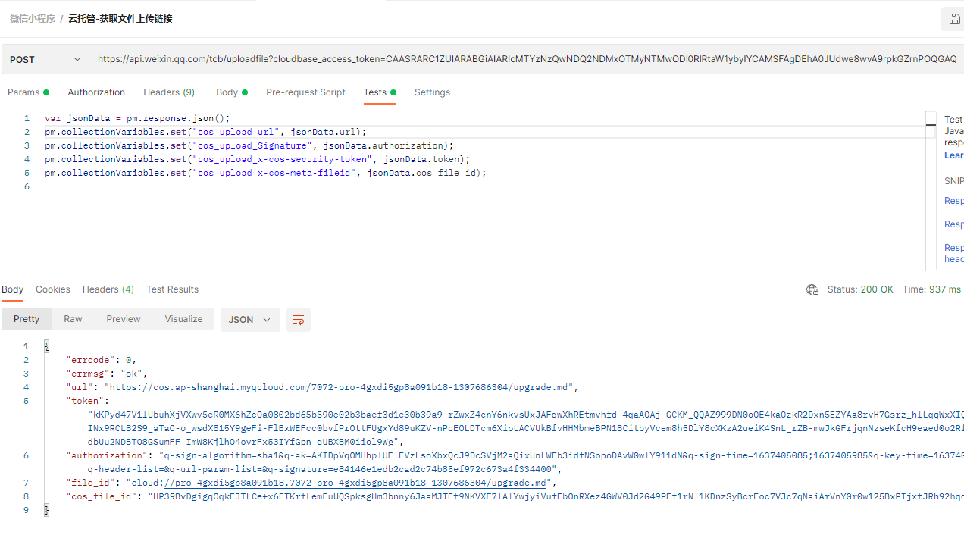This screenshot has height=560, width=964.
Task: Click the cos_upload_Signature script line
Action: pyautogui.click(x=249, y=145)
